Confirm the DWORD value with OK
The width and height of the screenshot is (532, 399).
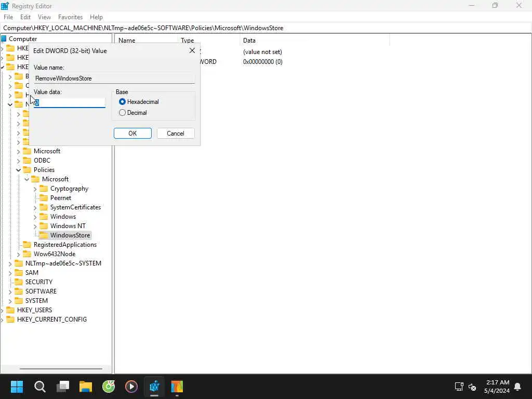click(132, 134)
